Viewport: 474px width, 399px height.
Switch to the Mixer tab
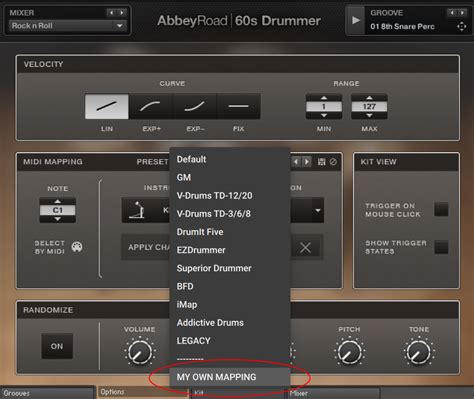tap(333, 393)
